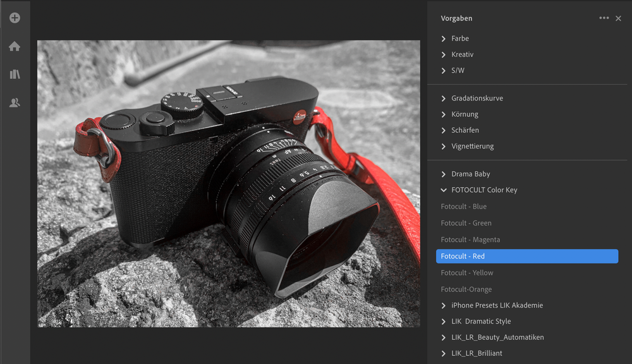Close the Vorgaben panel
The width and height of the screenshot is (632, 364).
coord(618,18)
